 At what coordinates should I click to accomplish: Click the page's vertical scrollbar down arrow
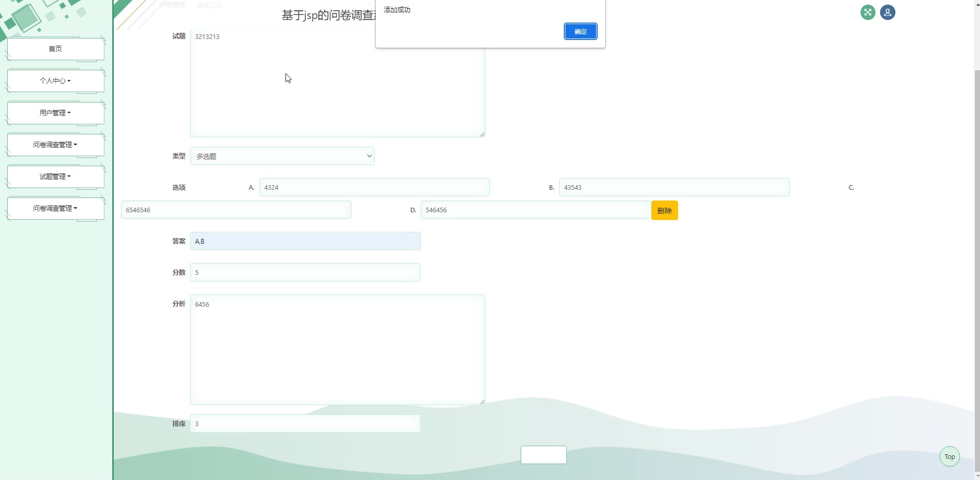(x=977, y=476)
